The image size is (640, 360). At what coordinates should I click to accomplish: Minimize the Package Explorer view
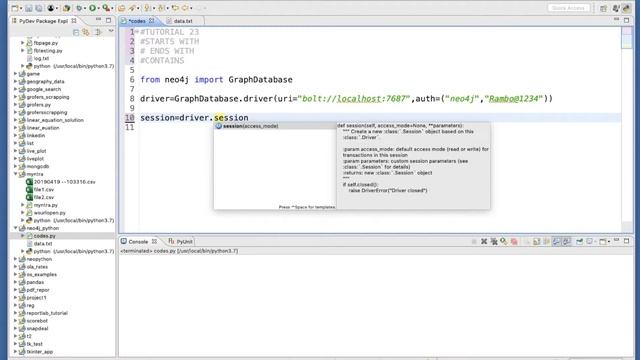pos(98,20)
